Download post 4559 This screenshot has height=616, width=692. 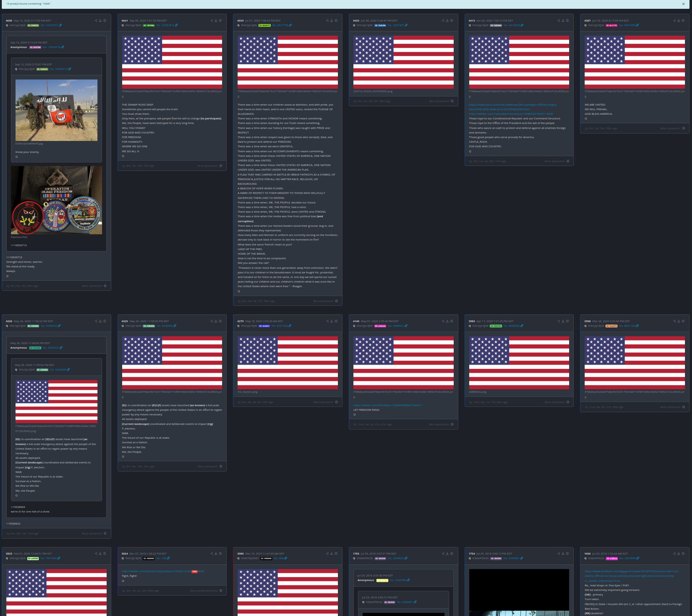[332, 20]
